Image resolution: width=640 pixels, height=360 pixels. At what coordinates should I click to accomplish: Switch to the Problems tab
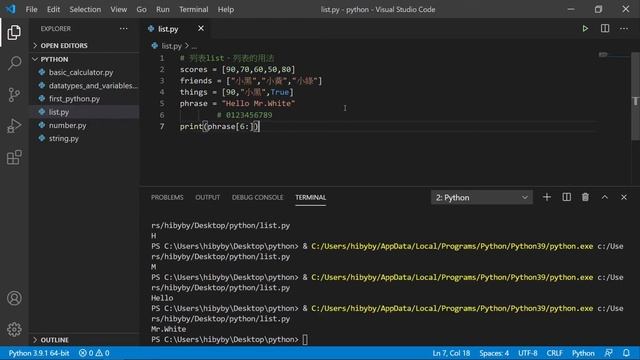pos(167,197)
